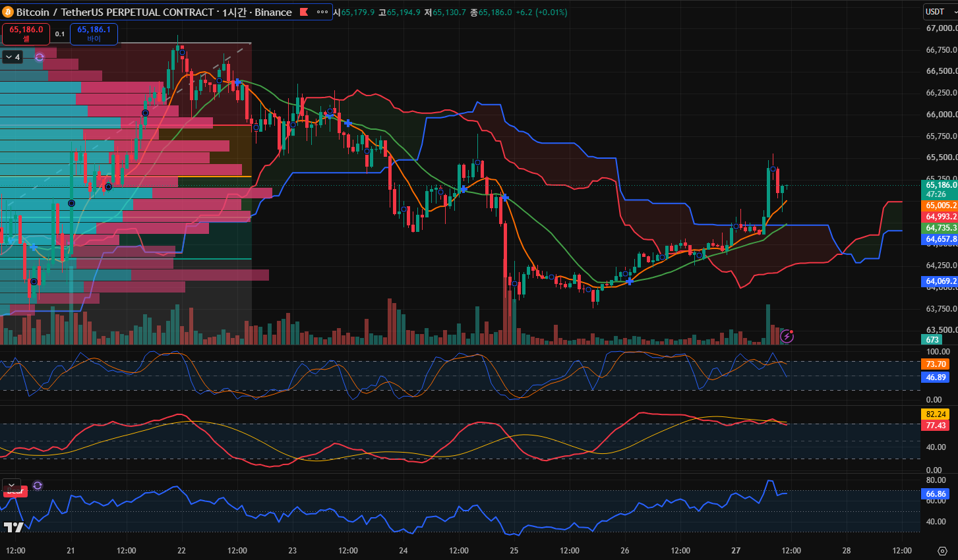Click the Bitcoin symbol logo icon

click(x=9, y=12)
